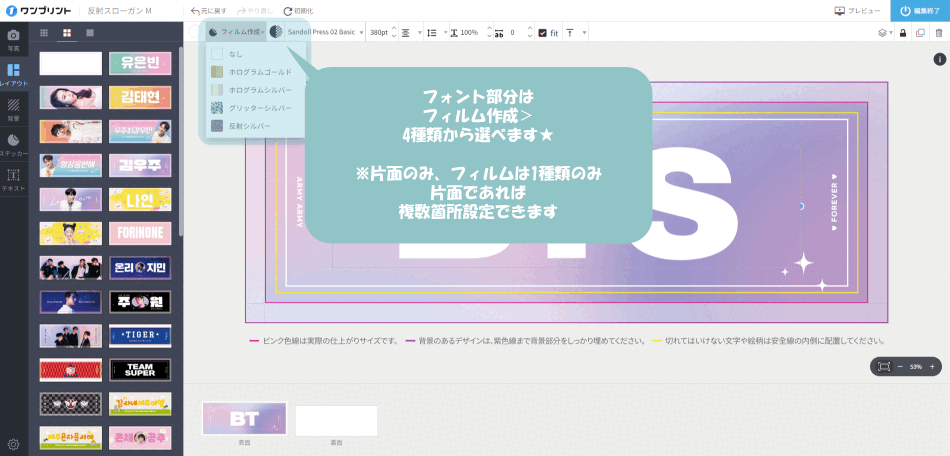Open the layer order dropdown
The width and height of the screenshot is (950, 456).
(884, 33)
